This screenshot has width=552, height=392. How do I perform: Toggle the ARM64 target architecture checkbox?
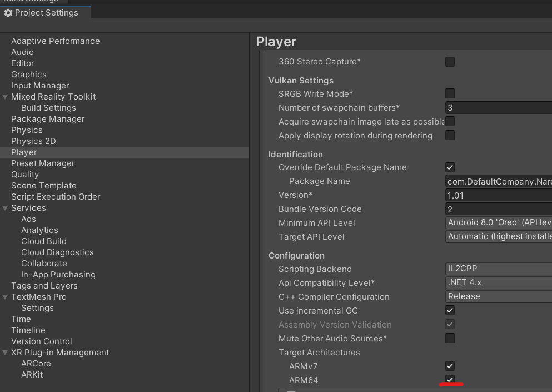click(450, 380)
